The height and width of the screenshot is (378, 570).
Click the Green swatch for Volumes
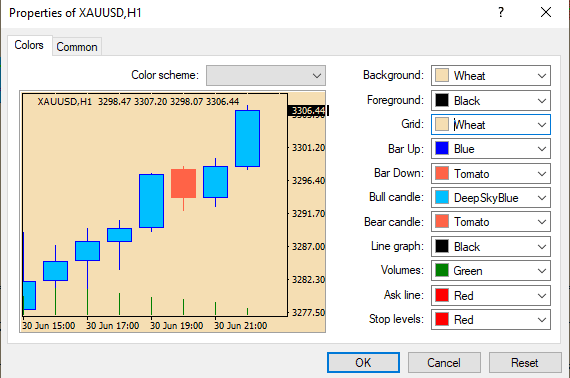click(x=442, y=270)
